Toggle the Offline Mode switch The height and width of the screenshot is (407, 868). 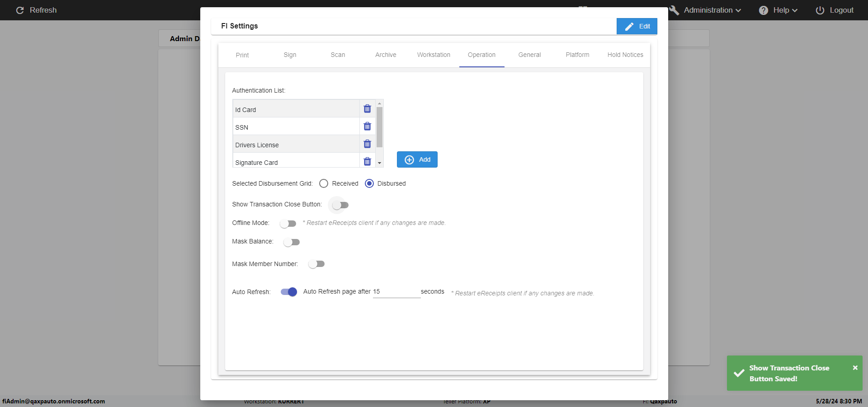tap(288, 224)
